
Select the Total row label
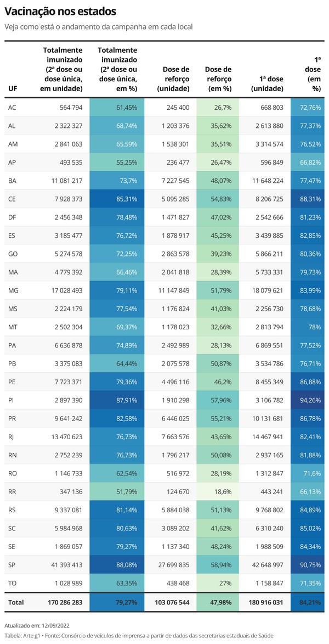click(x=16, y=602)
